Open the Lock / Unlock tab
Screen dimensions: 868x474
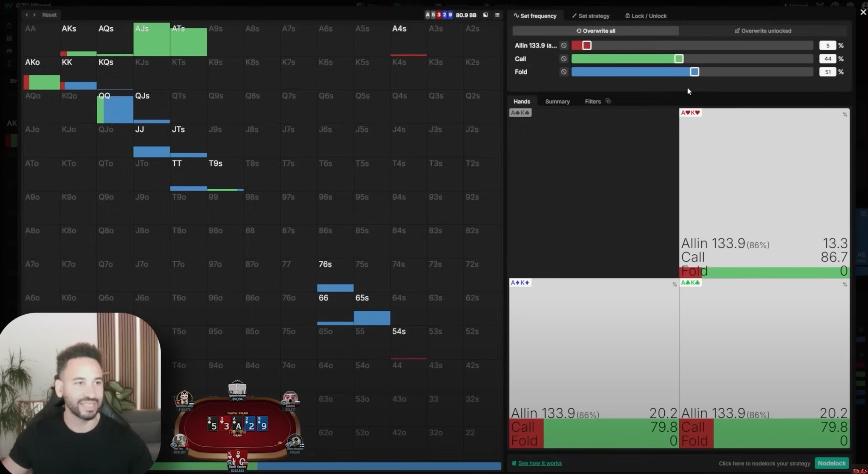point(646,16)
